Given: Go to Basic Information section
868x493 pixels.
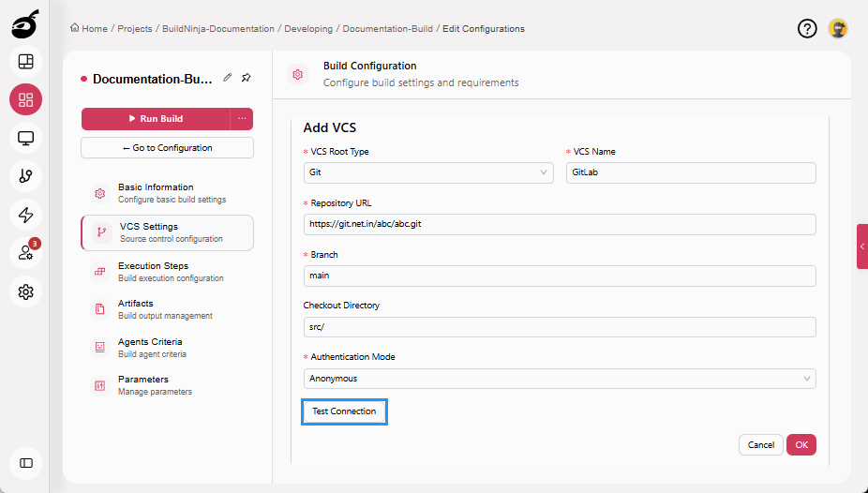Looking at the screenshot, I should 167,193.
